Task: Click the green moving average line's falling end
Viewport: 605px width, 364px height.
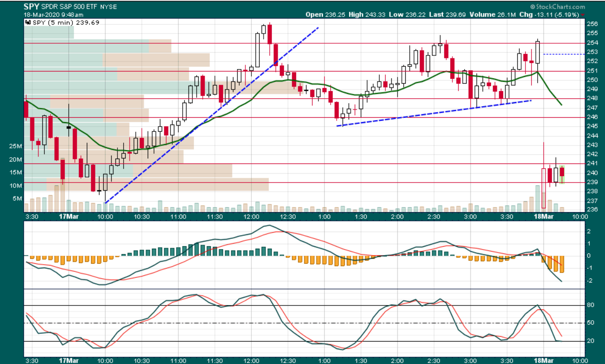Action: click(551, 90)
